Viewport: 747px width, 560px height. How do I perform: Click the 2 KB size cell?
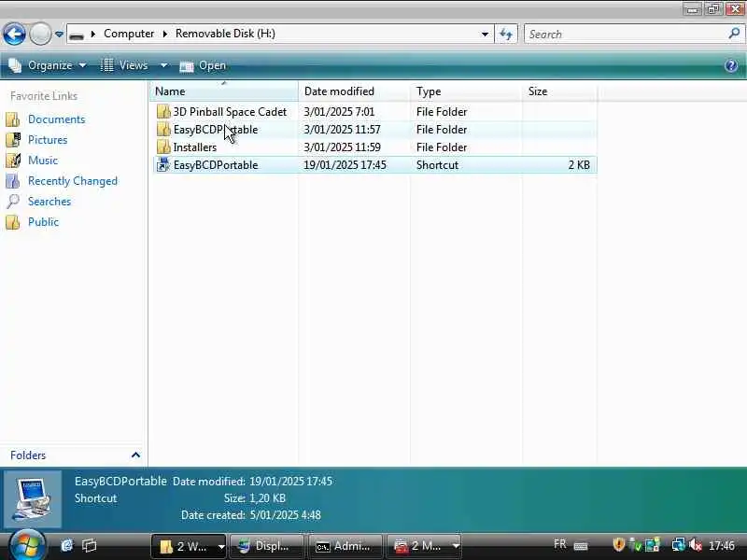[x=579, y=165]
